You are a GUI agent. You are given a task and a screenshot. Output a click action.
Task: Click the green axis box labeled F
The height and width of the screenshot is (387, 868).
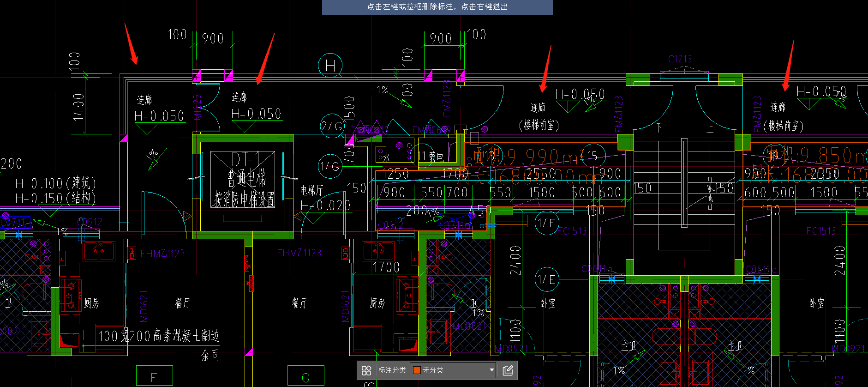click(155, 376)
